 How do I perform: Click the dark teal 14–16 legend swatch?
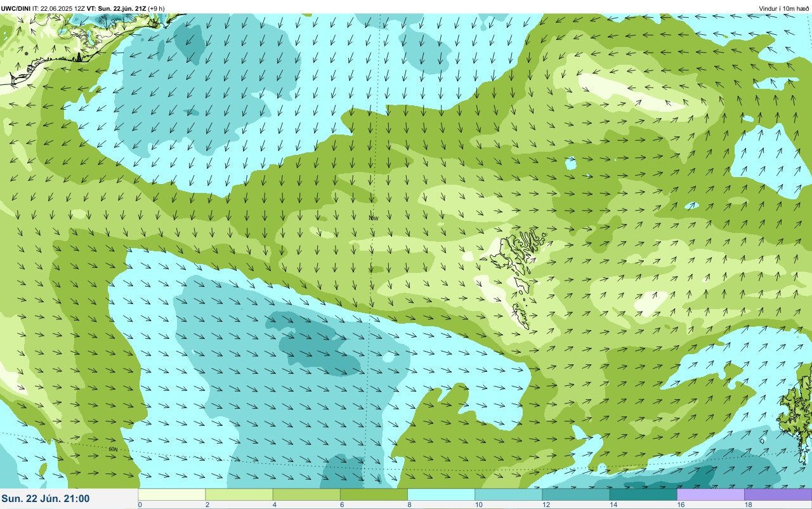click(x=643, y=494)
